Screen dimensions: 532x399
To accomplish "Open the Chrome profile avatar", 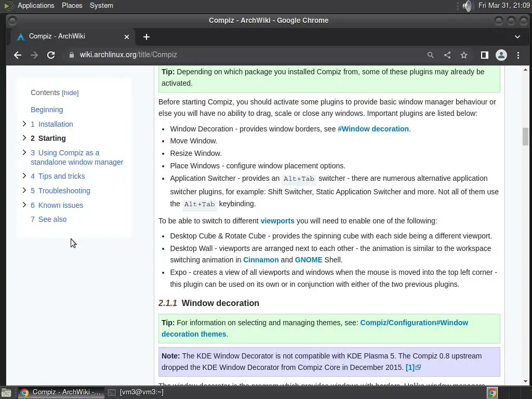I will pos(501,55).
